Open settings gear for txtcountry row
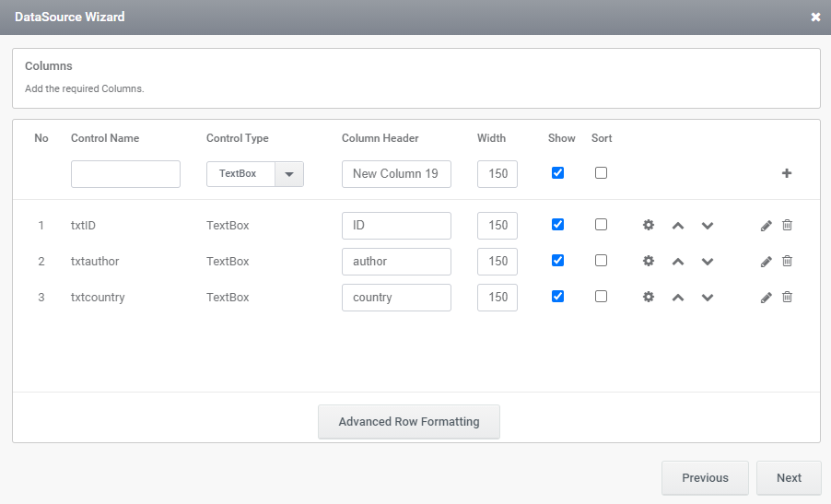This screenshot has width=831, height=504. 649,297
